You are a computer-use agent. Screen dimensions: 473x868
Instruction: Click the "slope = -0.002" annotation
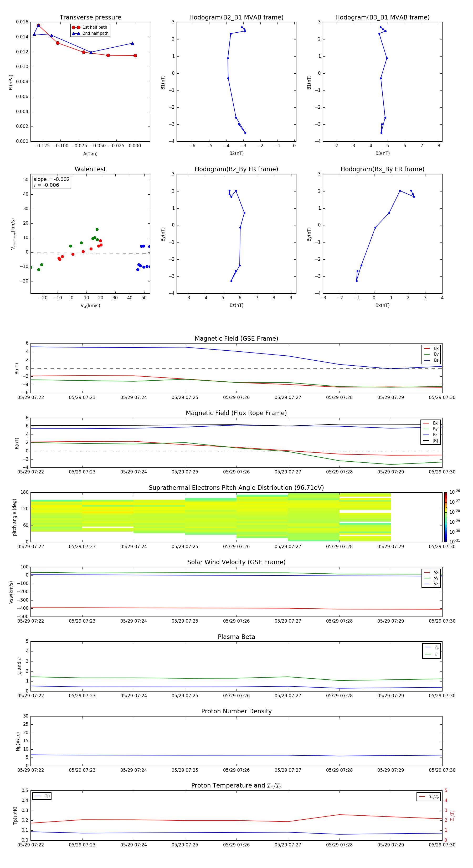tap(52, 179)
